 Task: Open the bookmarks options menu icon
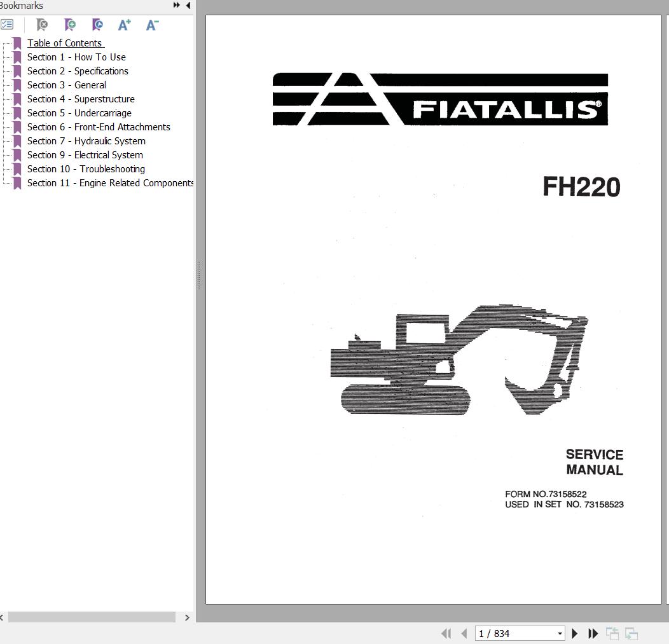pos(7,25)
